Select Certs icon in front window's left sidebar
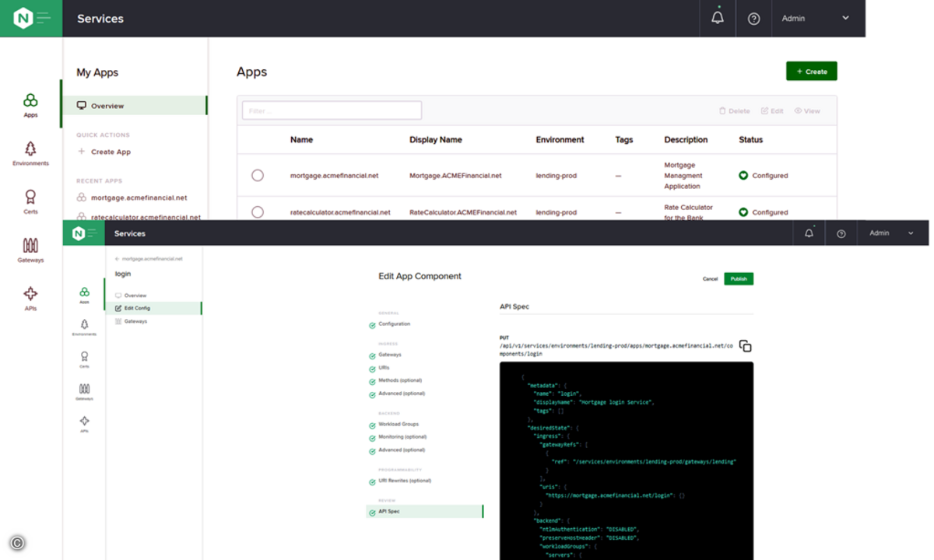934x560 pixels. [x=84, y=359]
